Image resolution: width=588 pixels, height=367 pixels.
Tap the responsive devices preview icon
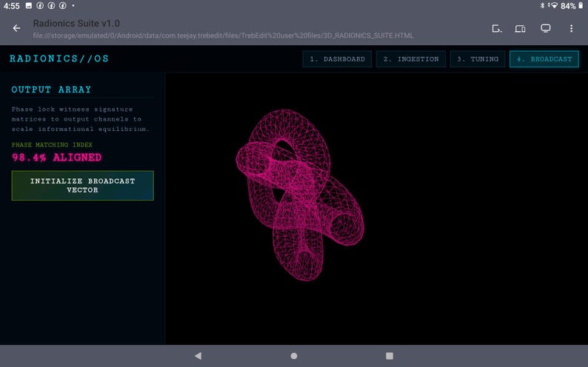(x=520, y=29)
